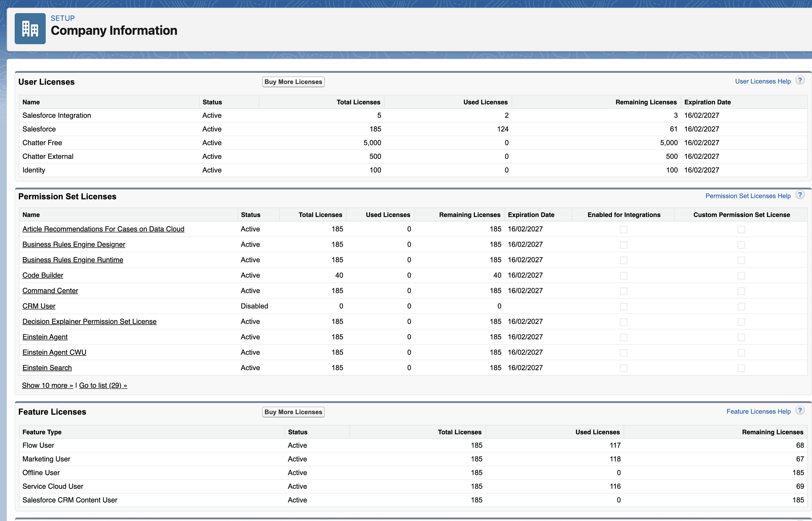Click the SETUP breadcrumb label

coord(63,18)
